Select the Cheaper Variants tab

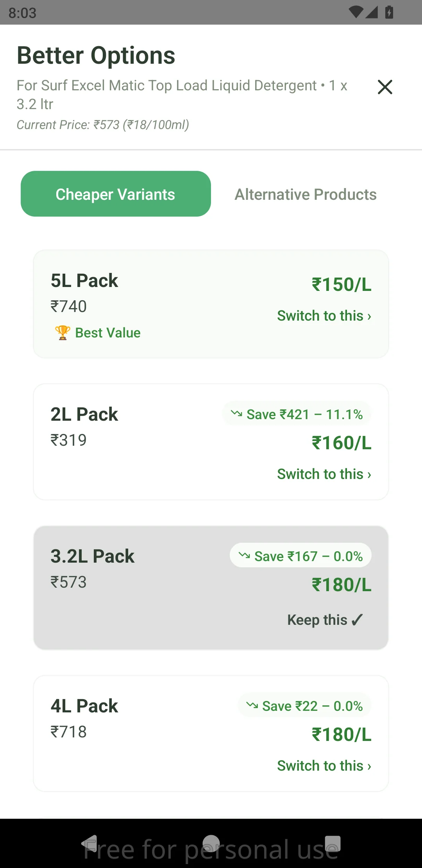point(116,194)
